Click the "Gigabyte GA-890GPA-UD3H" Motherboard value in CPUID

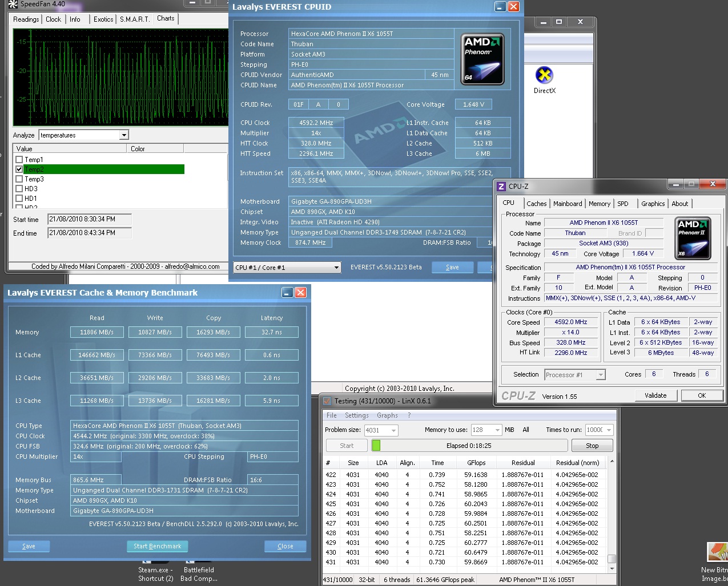[x=331, y=201]
